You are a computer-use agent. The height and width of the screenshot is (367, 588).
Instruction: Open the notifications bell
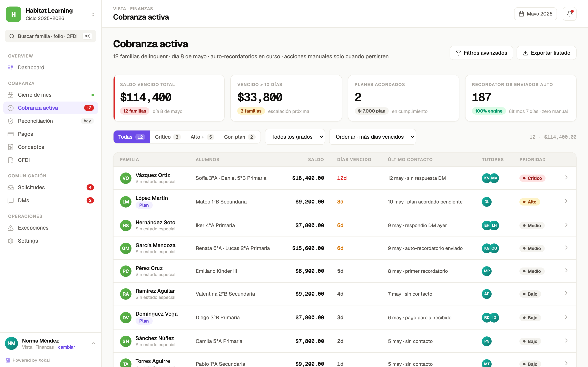[569, 14]
